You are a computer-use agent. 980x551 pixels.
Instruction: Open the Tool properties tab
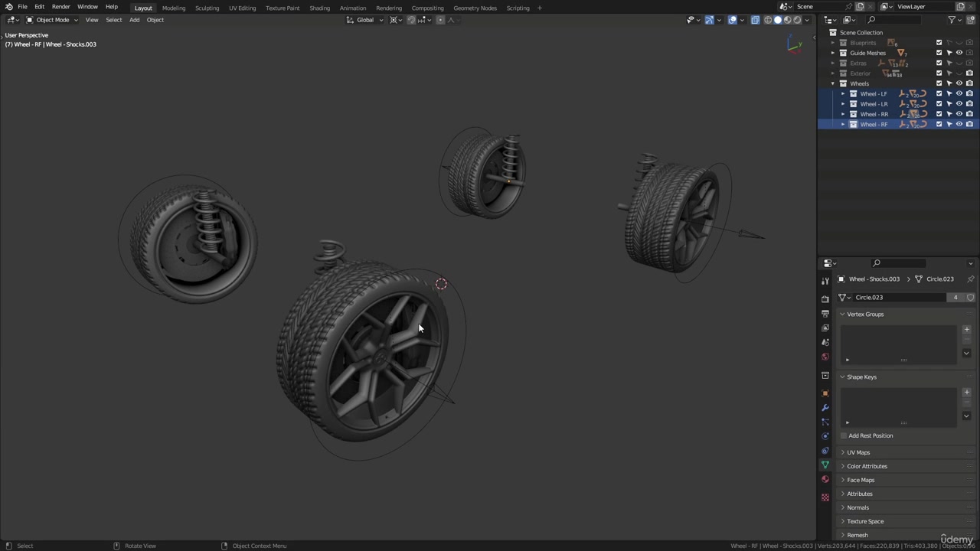coord(825,281)
